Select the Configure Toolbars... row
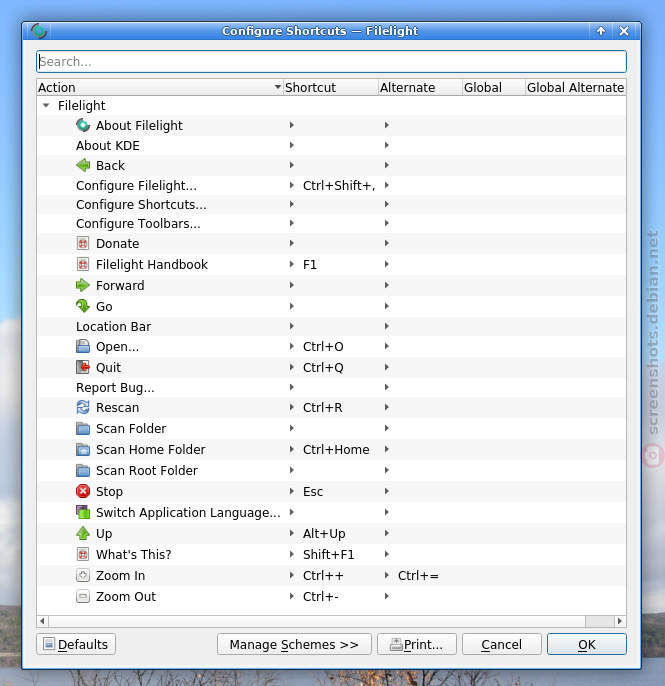This screenshot has width=665, height=686. [x=332, y=224]
